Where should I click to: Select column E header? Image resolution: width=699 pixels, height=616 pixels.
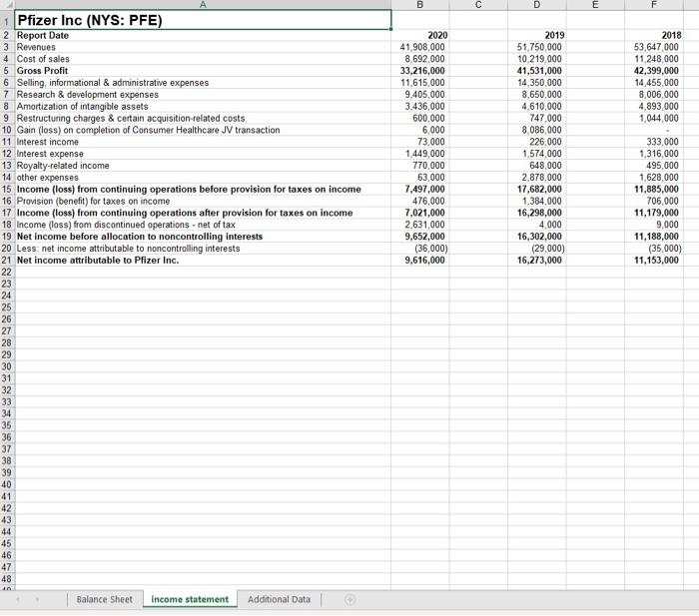[x=595, y=5]
